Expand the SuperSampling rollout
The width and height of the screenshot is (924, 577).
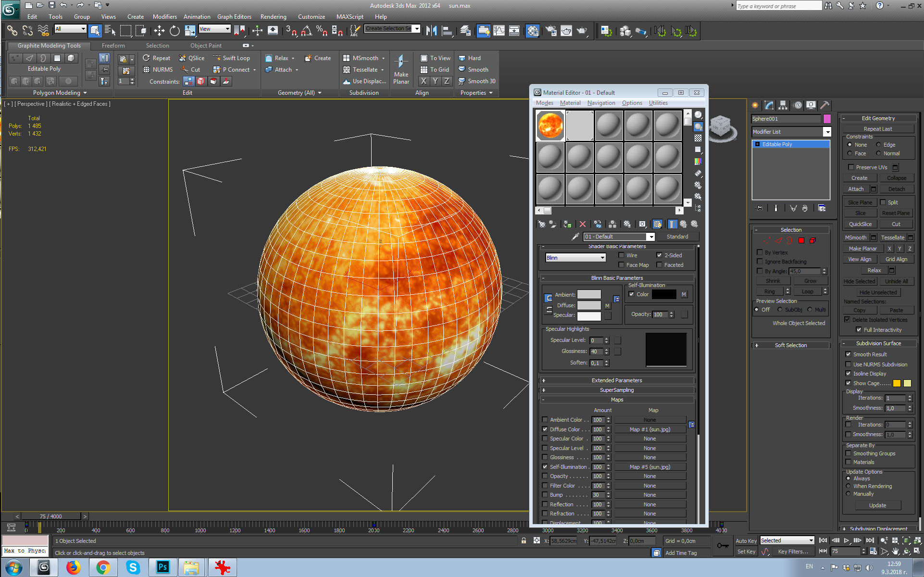coord(617,390)
